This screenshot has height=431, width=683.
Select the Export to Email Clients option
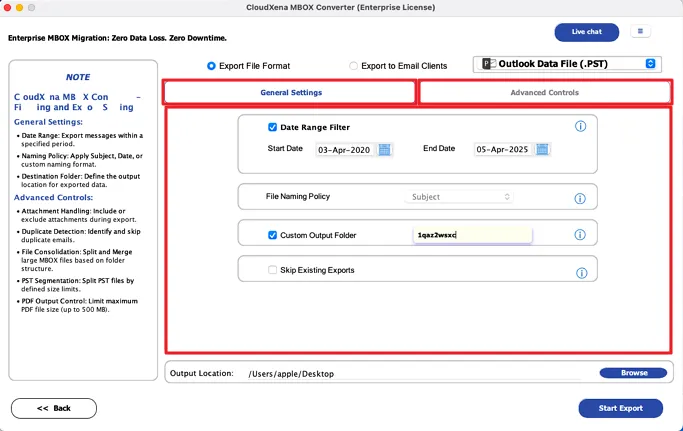pyautogui.click(x=353, y=66)
